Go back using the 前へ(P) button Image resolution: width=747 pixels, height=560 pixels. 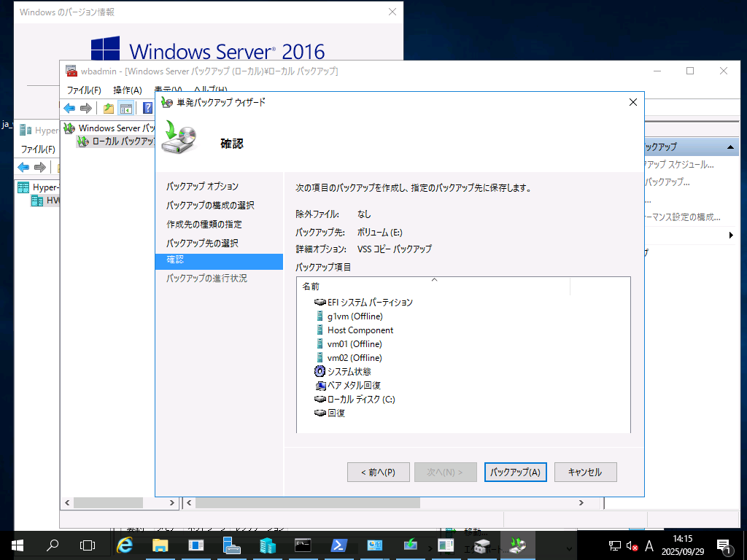[378, 472]
